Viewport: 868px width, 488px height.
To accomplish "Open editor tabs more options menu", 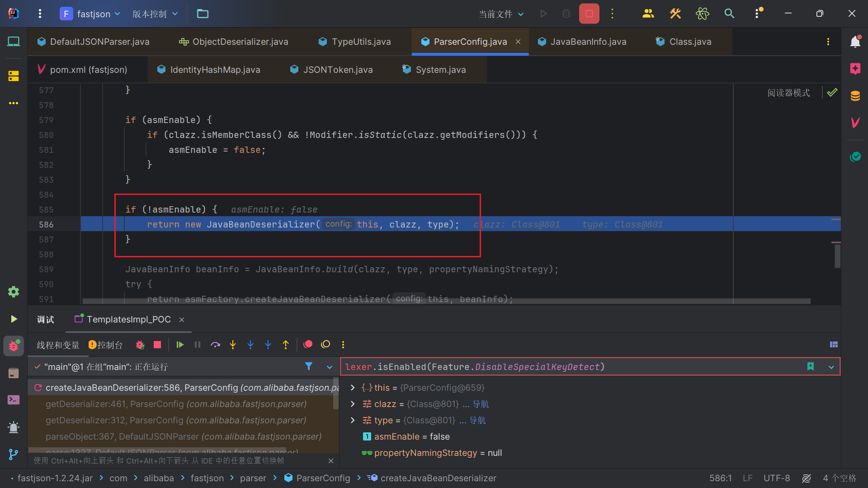I will (828, 42).
